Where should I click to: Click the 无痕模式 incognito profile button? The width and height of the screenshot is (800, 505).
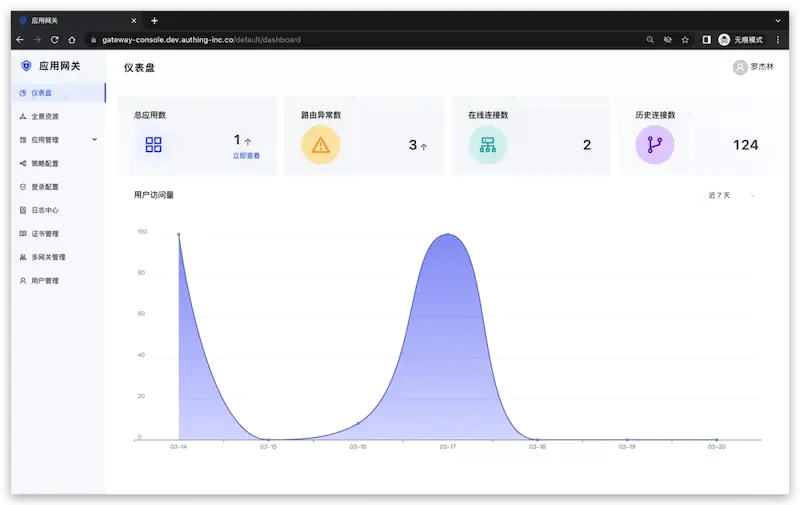point(741,39)
